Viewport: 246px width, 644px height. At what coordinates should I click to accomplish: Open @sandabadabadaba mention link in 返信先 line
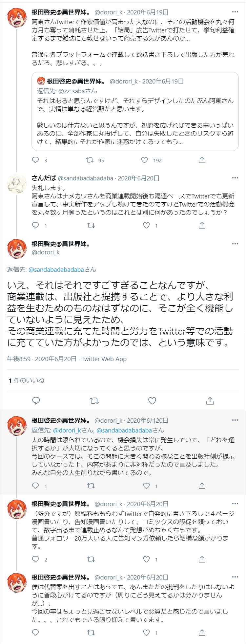[x=56, y=269]
